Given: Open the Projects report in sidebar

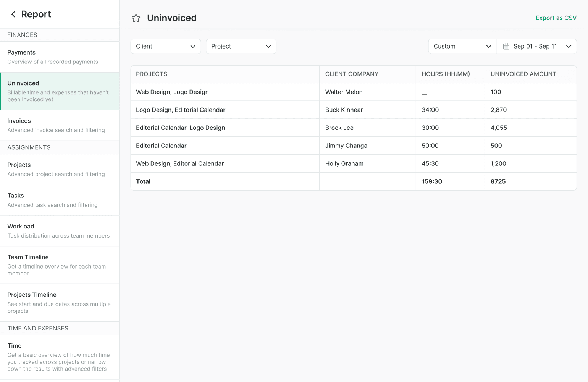Looking at the screenshot, I should point(60,169).
